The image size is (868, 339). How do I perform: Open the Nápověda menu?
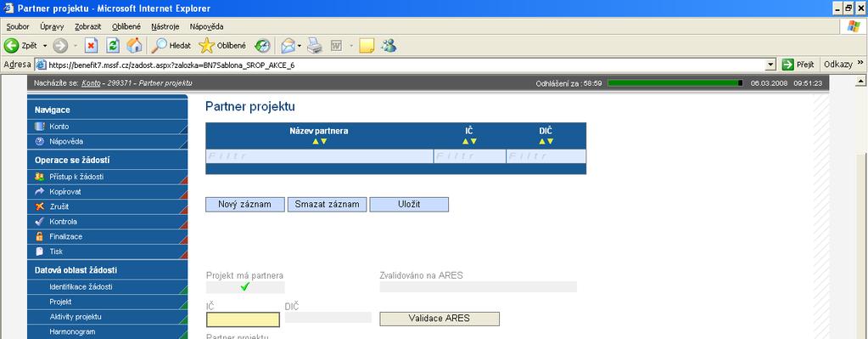point(206,26)
